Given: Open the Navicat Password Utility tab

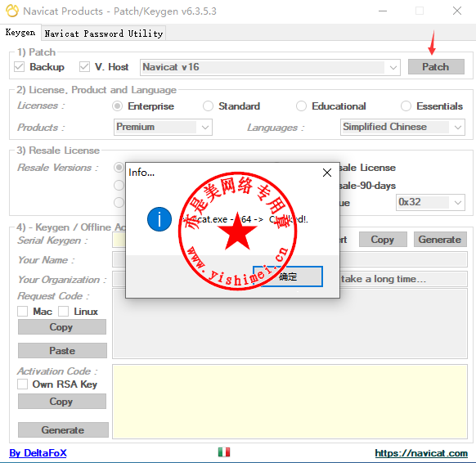Looking at the screenshot, I should [104, 34].
